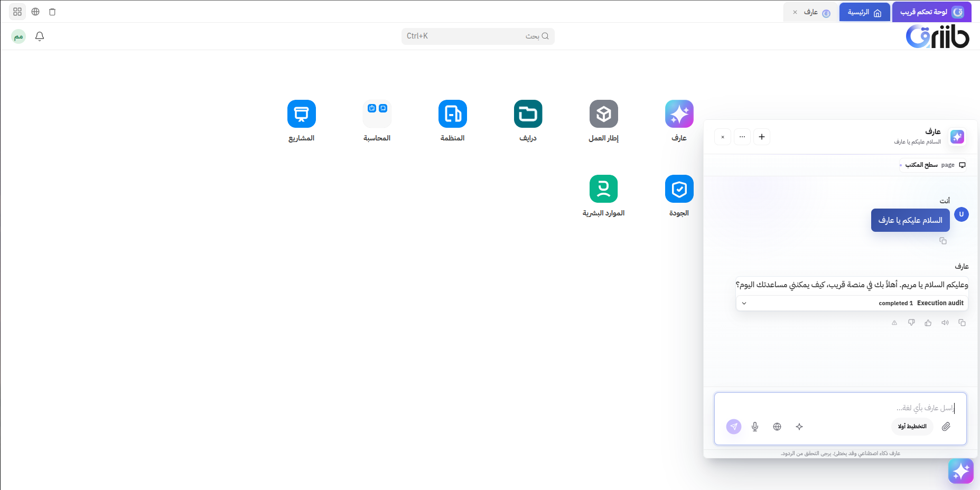Dislike the assistant reply with thumbs down
This screenshot has width=980, height=490.
(x=911, y=323)
